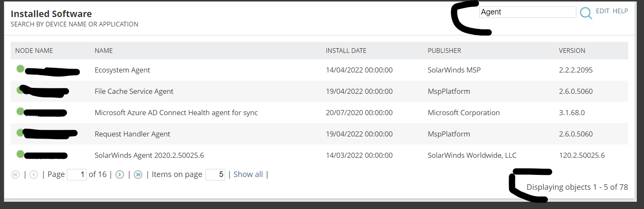Image resolution: width=644 pixels, height=209 pixels.
Task: Sort by INSTALL DATE column header
Action: point(346,51)
